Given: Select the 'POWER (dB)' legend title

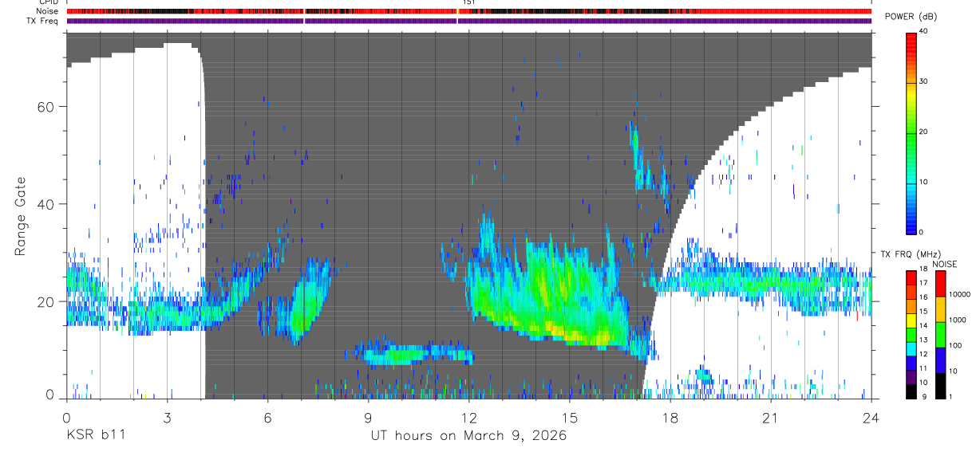Looking at the screenshot, I should (911, 17).
